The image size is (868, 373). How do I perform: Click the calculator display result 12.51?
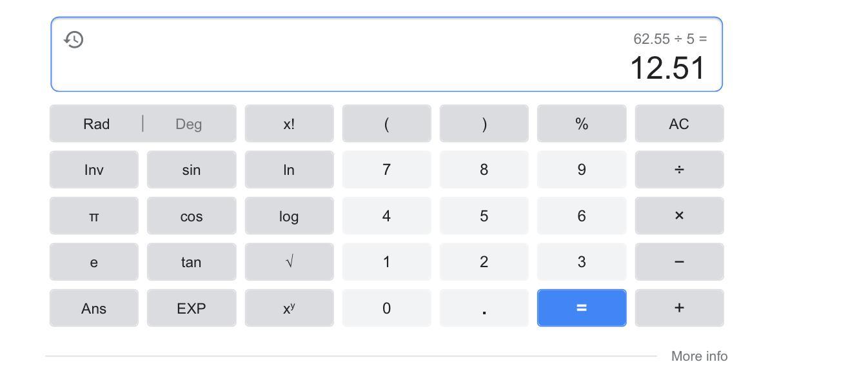667,68
